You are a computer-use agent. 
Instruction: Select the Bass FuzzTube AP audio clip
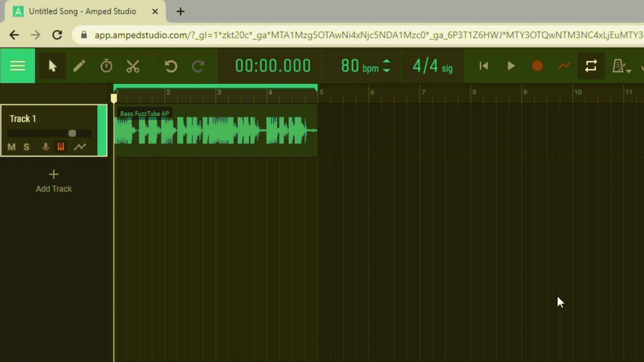[215, 131]
